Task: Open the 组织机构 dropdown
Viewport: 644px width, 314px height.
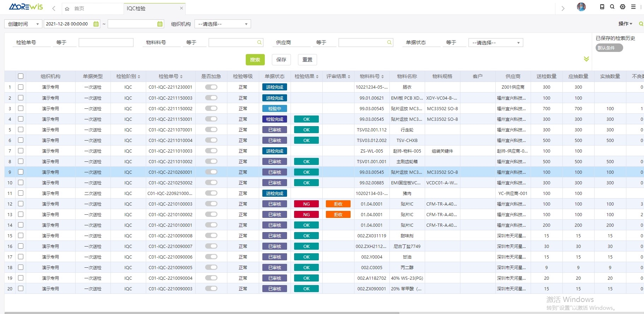Action: pos(222,24)
